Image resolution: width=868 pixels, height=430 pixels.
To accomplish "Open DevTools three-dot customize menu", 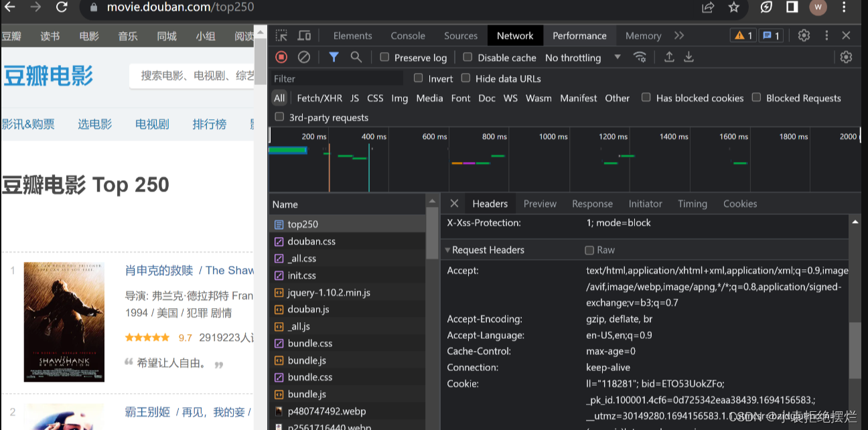I will [x=826, y=35].
